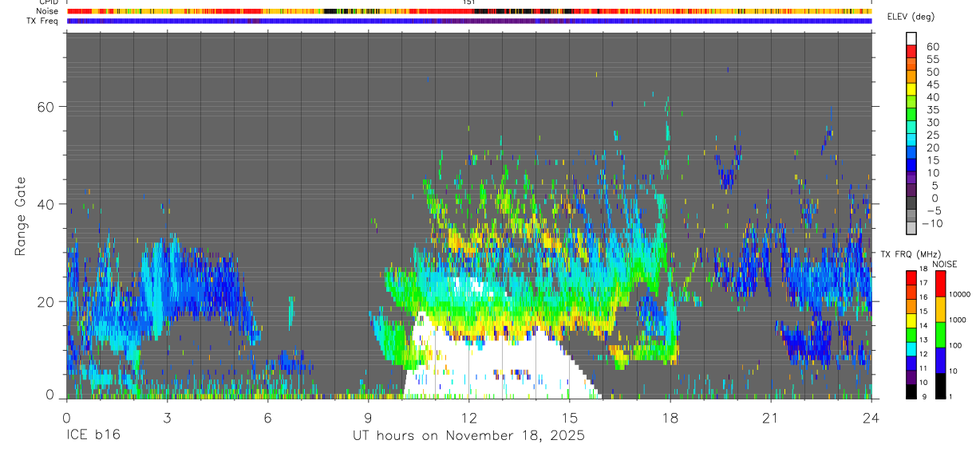Click the colored Noise strip above the plot

coord(469,11)
